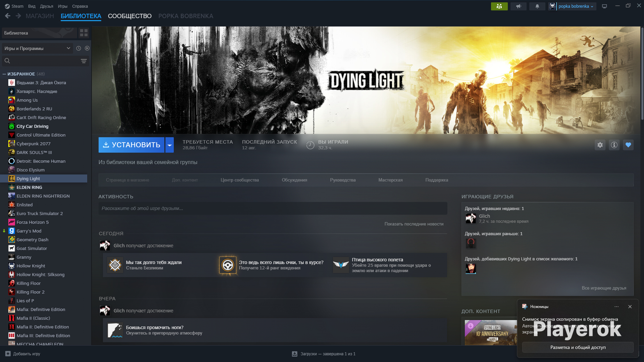Viewport: 644px width, 362px height.
Task: Open the 10th Anniversary DLC thumbnail
Action: pos(491,333)
